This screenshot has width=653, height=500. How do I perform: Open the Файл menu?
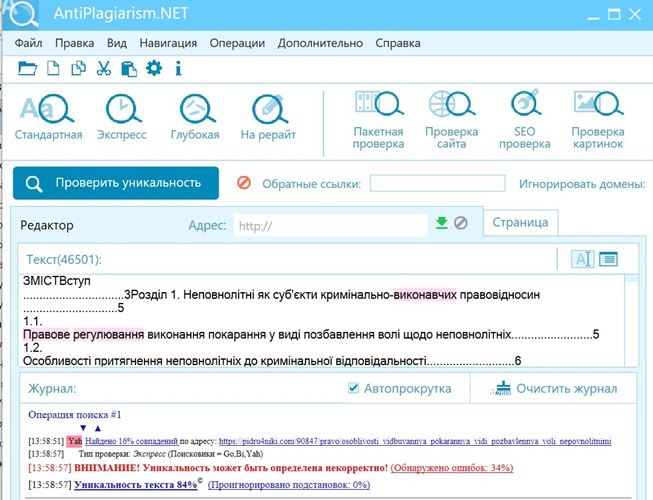28,43
